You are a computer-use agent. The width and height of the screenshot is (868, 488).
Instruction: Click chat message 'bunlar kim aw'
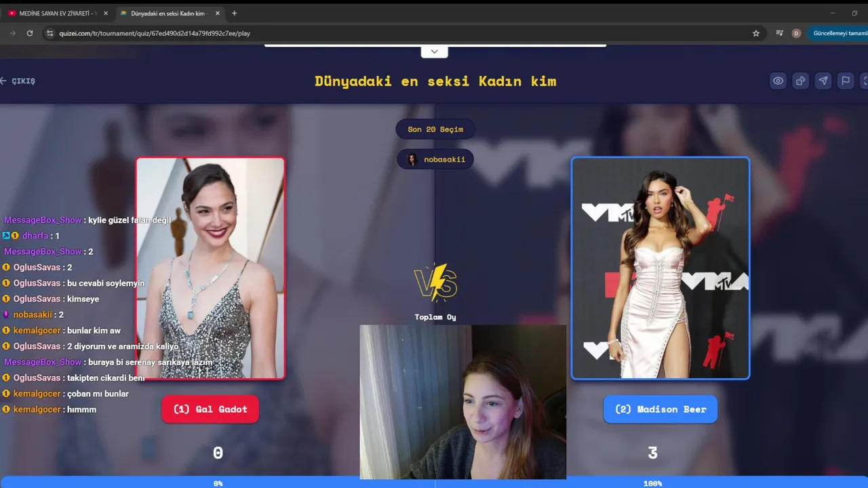(94, 331)
